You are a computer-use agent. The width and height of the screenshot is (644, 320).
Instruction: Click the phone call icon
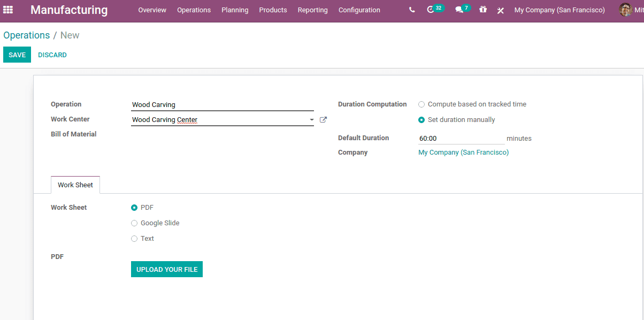(412, 10)
